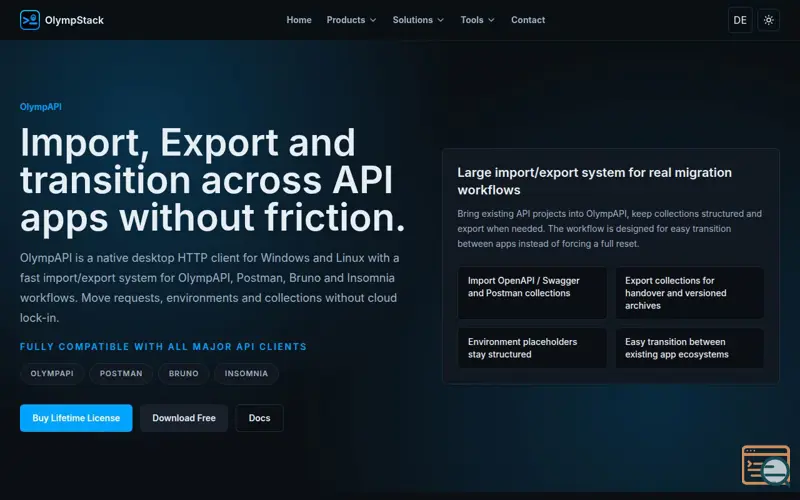Image resolution: width=800 pixels, height=500 pixels.
Task: Click the 'Import, Export and transition' headline
Action: coord(213,180)
